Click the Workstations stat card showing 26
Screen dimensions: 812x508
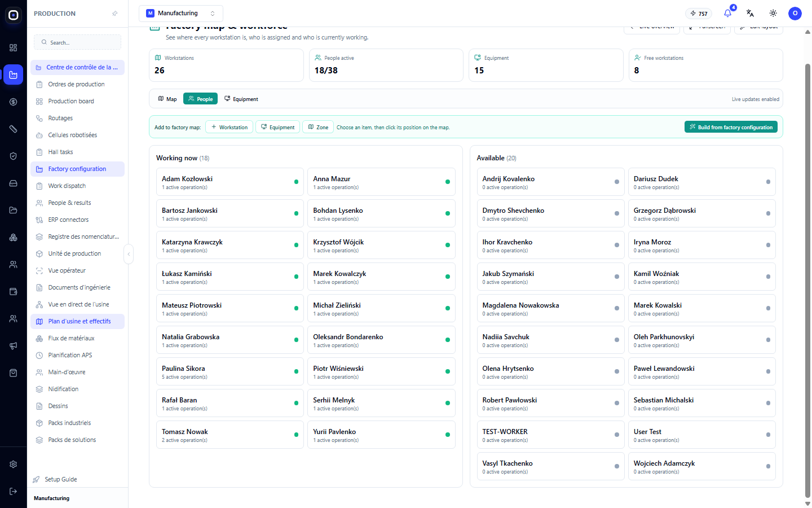point(226,65)
